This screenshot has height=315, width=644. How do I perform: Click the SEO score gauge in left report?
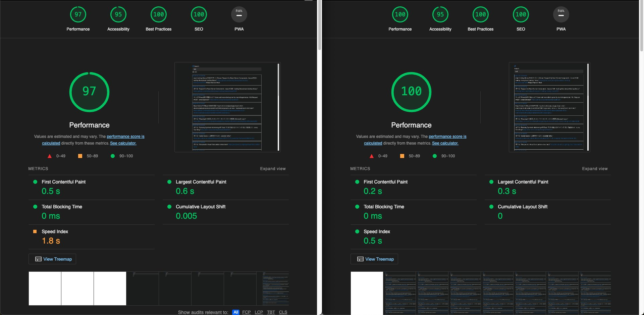click(x=199, y=14)
